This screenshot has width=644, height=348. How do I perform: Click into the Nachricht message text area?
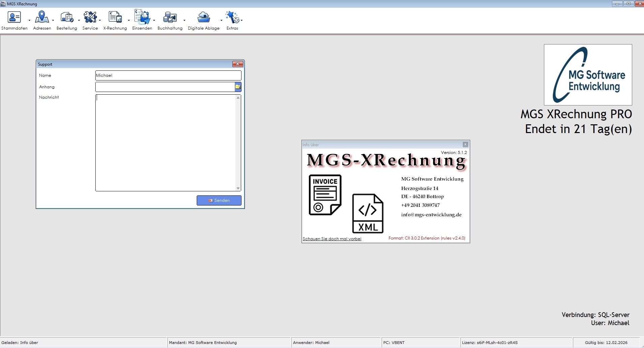[x=166, y=143]
